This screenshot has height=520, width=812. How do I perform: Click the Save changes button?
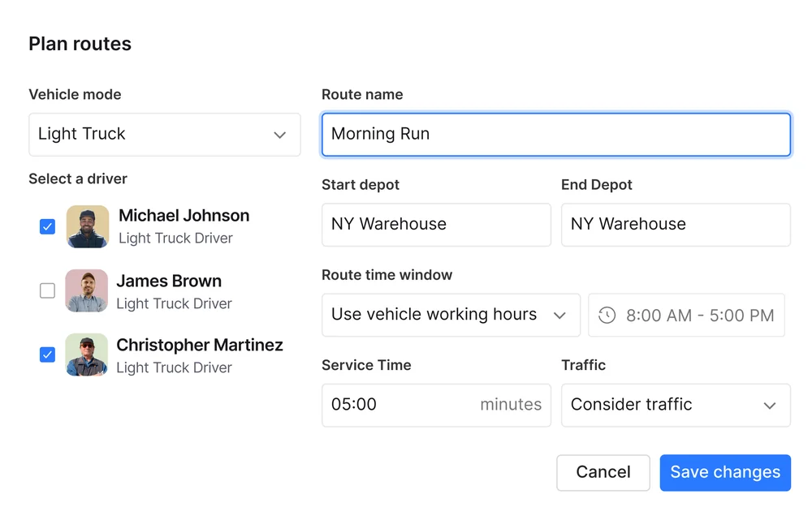pyautogui.click(x=725, y=472)
